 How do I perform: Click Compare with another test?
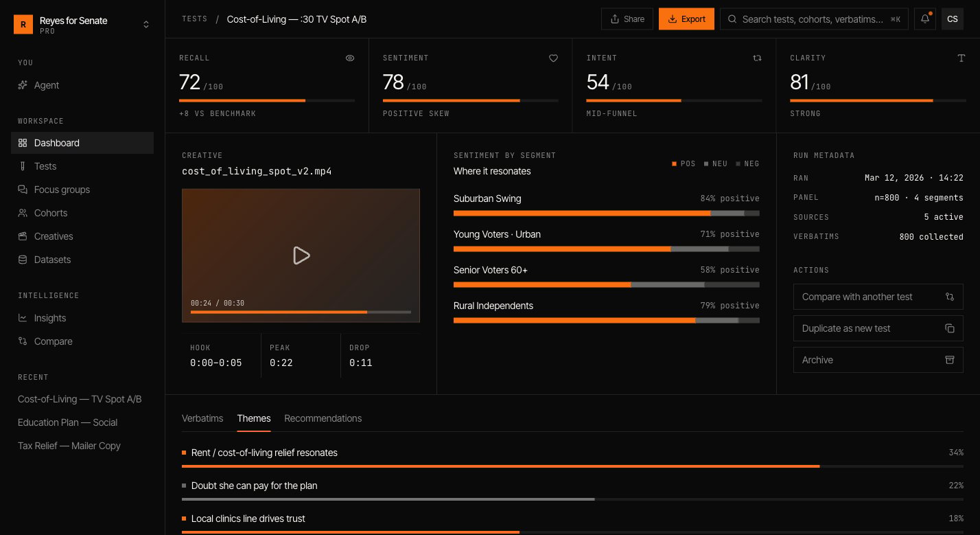coord(878,297)
